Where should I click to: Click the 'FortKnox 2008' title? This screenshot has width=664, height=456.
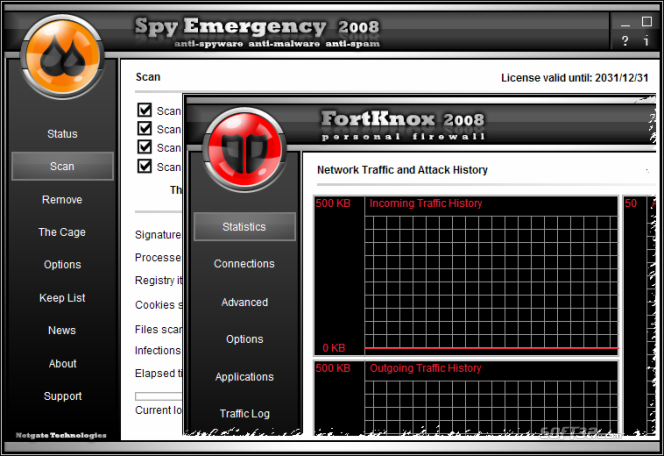(402, 119)
